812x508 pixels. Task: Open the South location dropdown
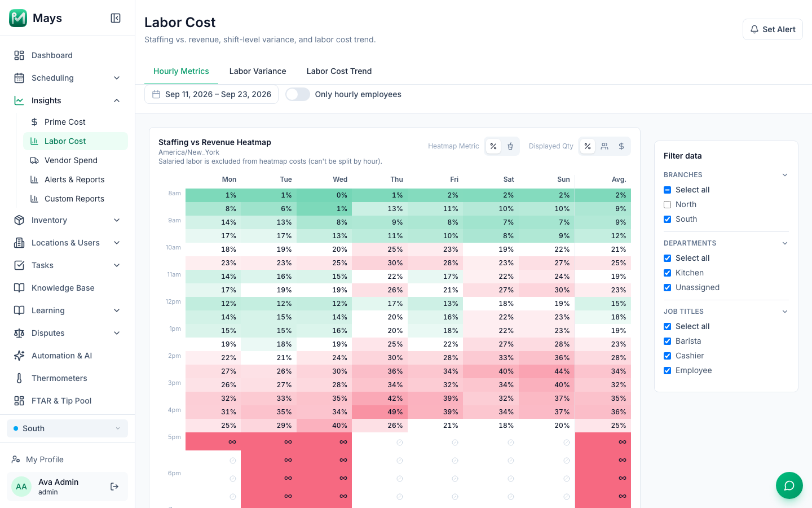(67, 428)
